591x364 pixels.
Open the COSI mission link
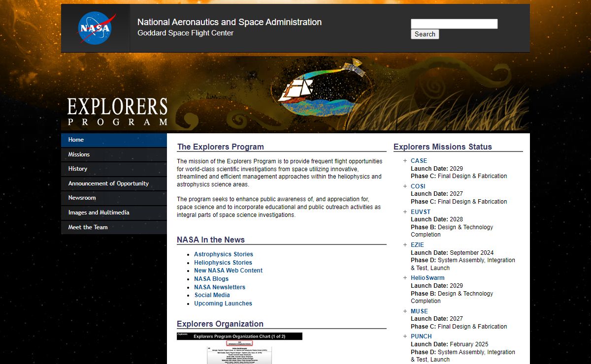click(418, 186)
